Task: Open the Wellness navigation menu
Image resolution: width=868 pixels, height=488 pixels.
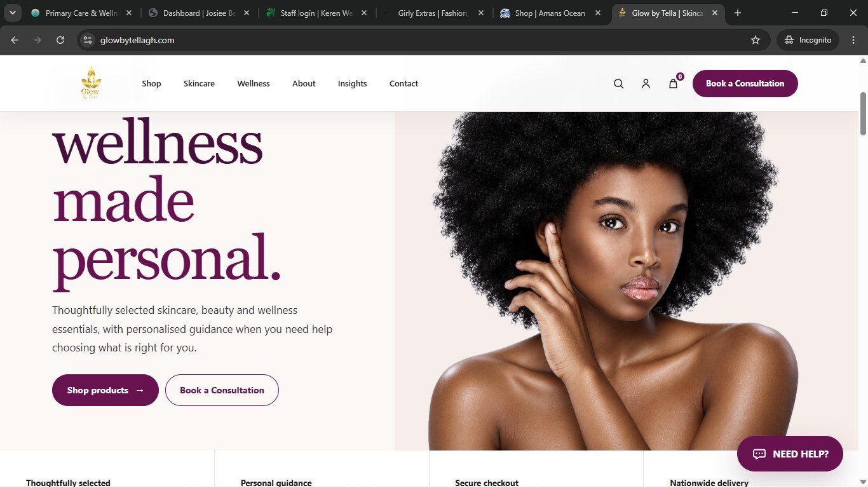Action: [x=254, y=84]
